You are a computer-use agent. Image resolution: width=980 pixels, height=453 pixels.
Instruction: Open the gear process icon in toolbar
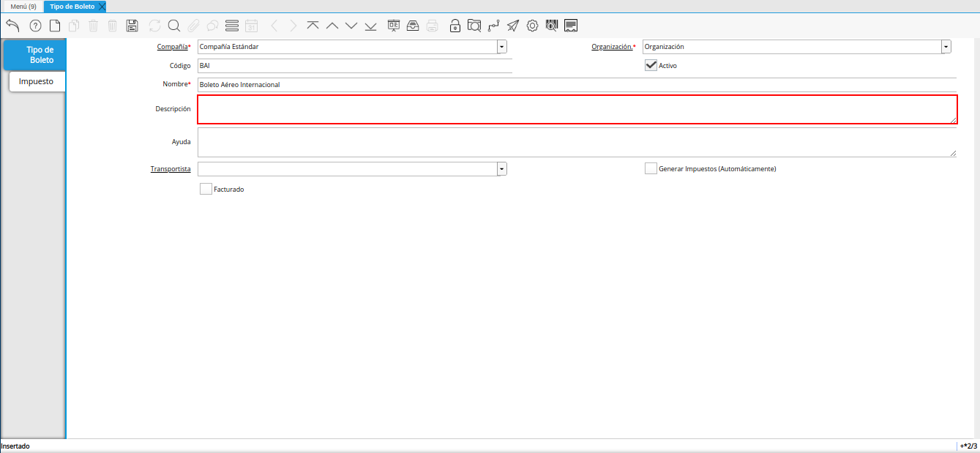(x=532, y=26)
